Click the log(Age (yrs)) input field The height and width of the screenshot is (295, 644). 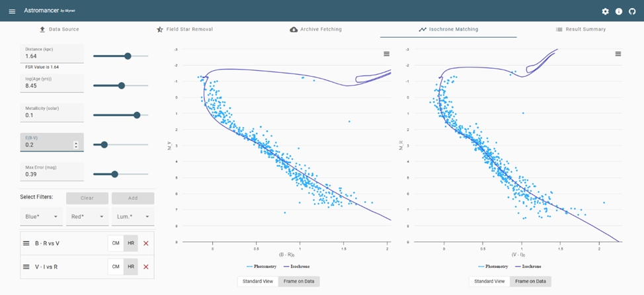click(52, 83)
